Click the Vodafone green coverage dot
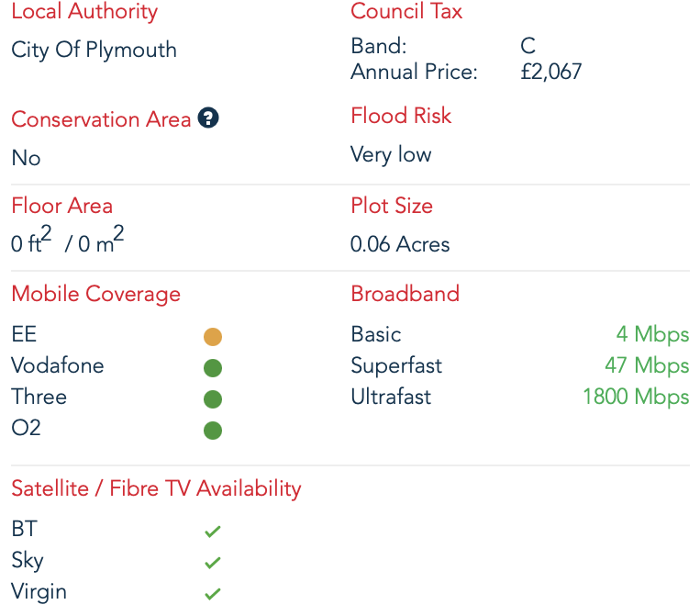This screenshot has width=700, height=616. click(213, 368)
